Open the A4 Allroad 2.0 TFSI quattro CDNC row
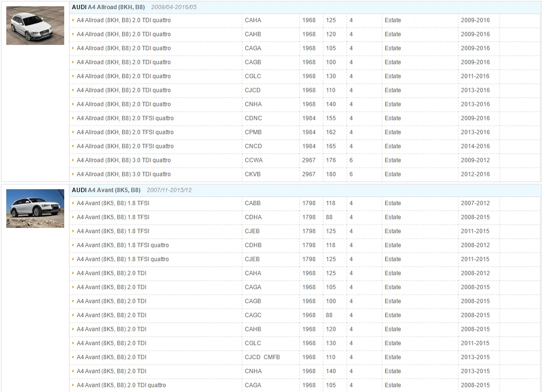This screenshot has width=544, height=392. [x=305, y=118]
